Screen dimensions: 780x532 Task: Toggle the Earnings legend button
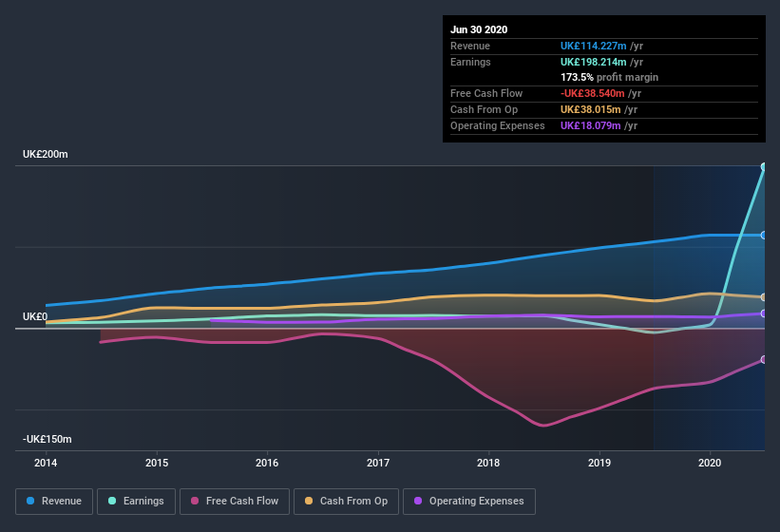point(136,501)
